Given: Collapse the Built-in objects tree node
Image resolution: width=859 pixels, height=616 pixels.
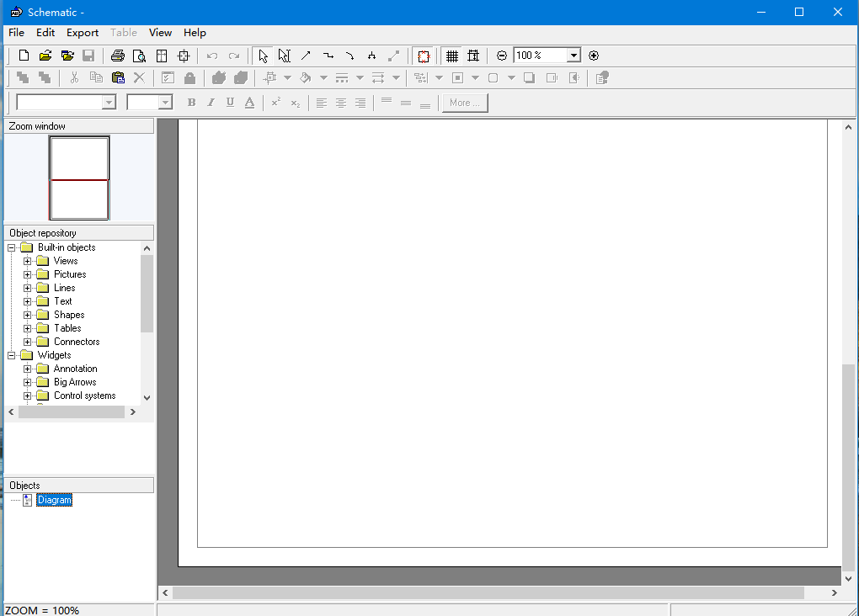Looking at the screenshot, I should click(x=12, y=247).
